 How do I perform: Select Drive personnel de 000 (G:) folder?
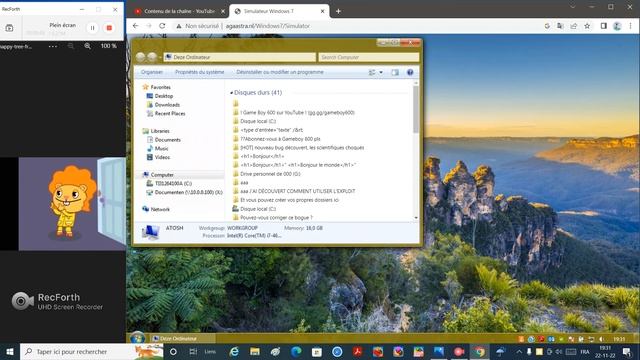click(x=270, y=173)
